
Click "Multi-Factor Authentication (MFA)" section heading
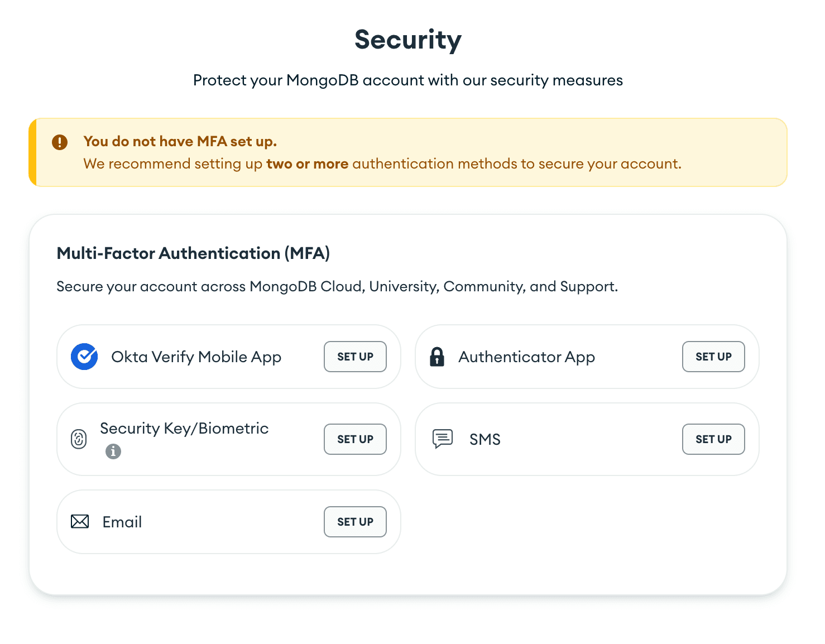193,253
